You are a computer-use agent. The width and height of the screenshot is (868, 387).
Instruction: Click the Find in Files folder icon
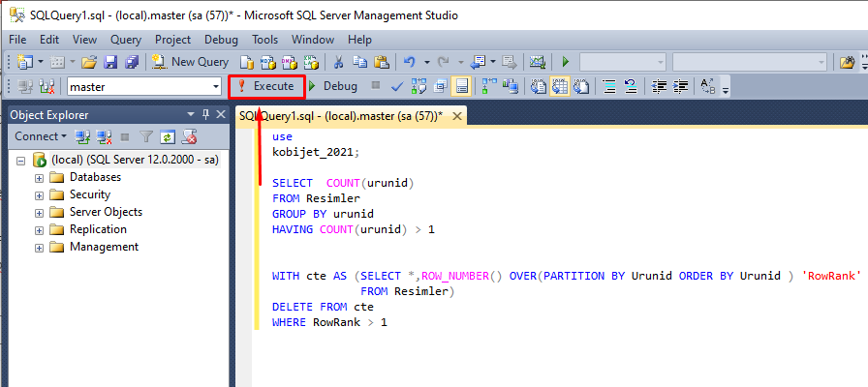(847, 62)
